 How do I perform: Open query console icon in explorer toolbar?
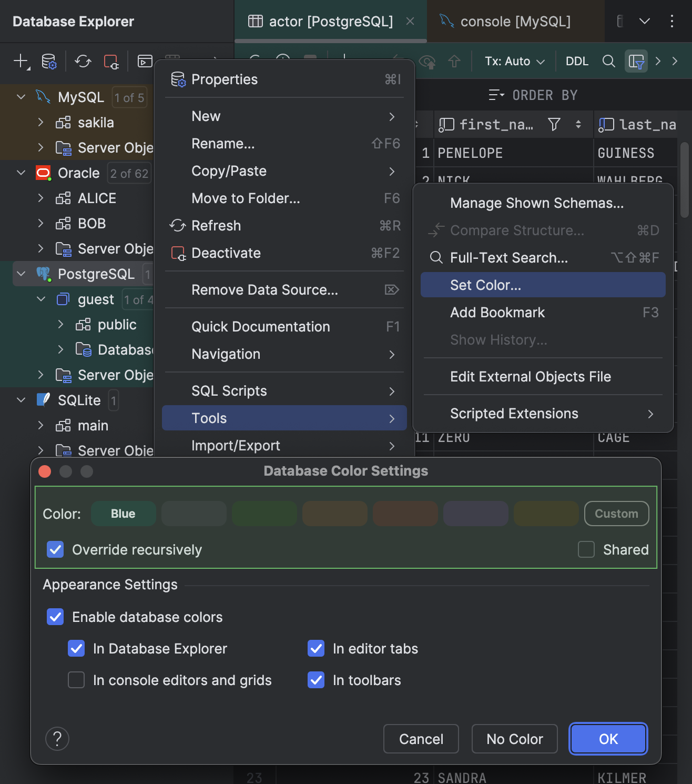[x=145, y=62]
